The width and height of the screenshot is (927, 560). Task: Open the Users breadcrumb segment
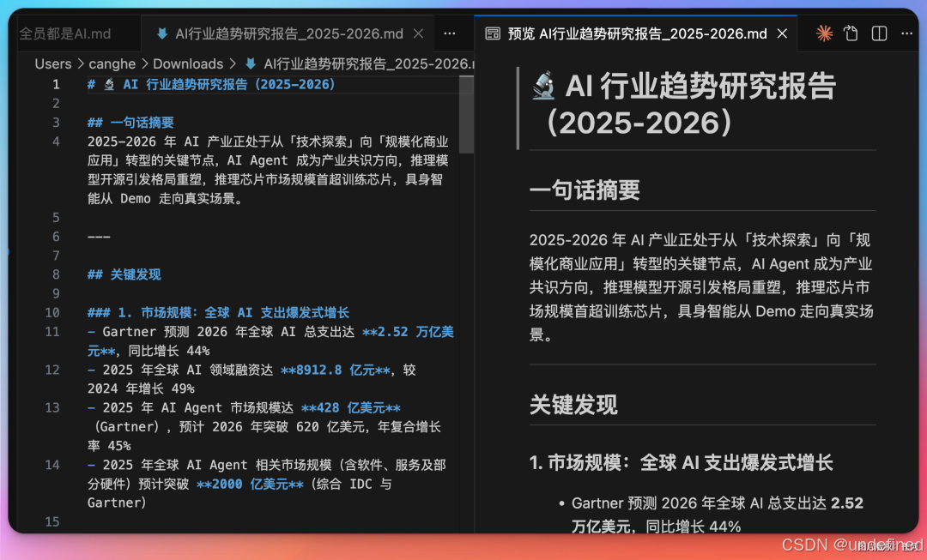point(53,63)
